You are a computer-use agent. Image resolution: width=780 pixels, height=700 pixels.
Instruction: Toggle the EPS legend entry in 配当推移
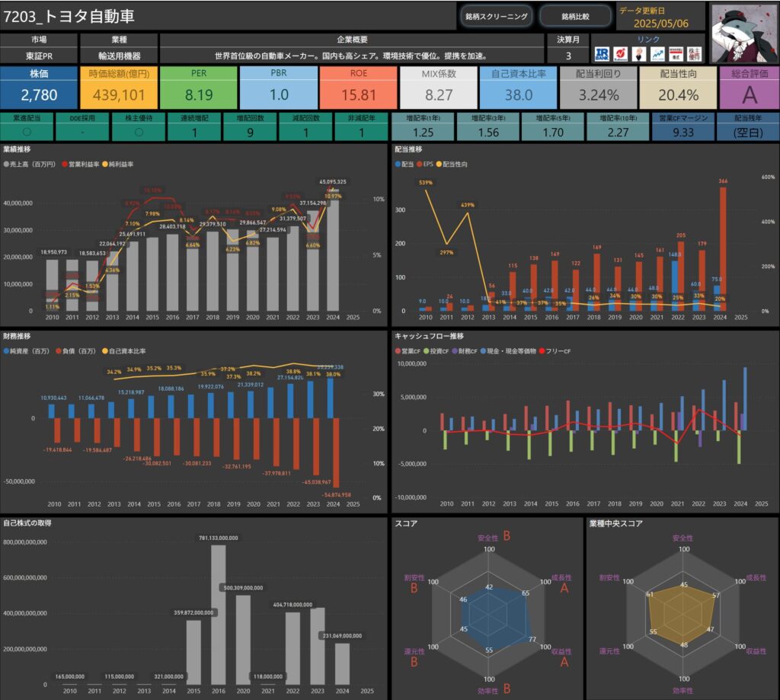point(425,165)
